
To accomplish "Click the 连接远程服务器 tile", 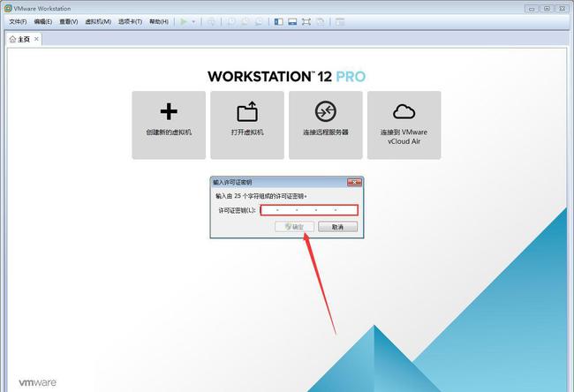I will [326, 125].
